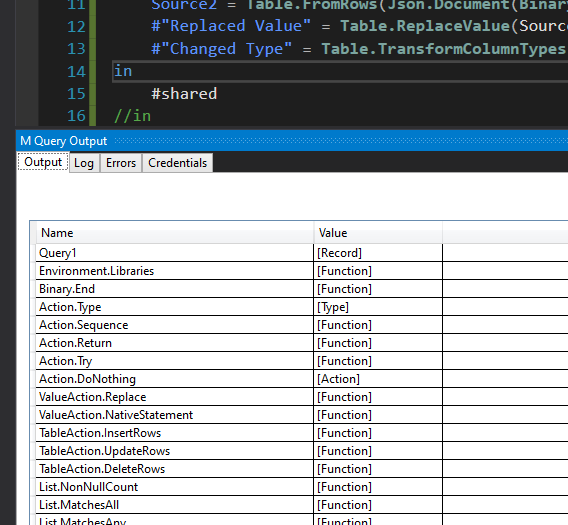Click the row header beside Query1
The image size is (568, 525).
(33, 253)
